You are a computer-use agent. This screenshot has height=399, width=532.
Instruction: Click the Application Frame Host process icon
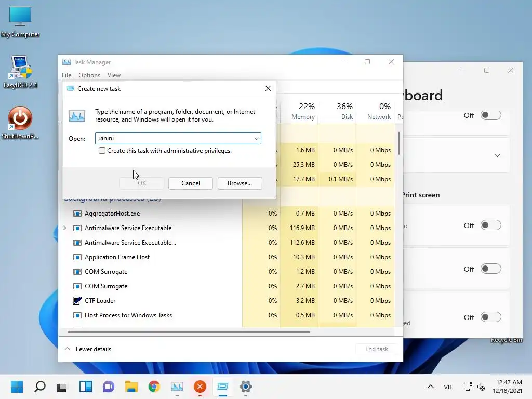pyautogui.click(x=77, y=257)
